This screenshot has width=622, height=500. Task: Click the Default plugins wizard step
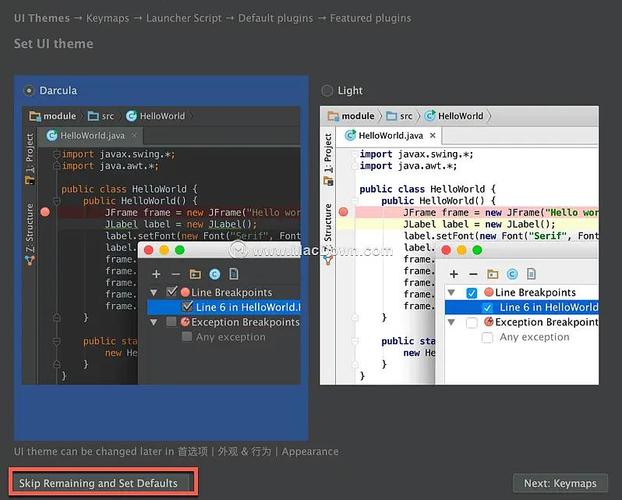point(275,18)
